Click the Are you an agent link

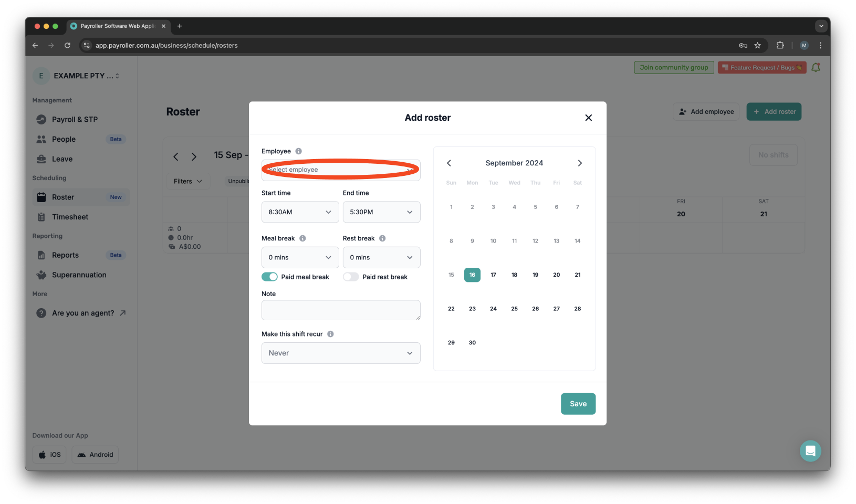(x=80, y=313)
